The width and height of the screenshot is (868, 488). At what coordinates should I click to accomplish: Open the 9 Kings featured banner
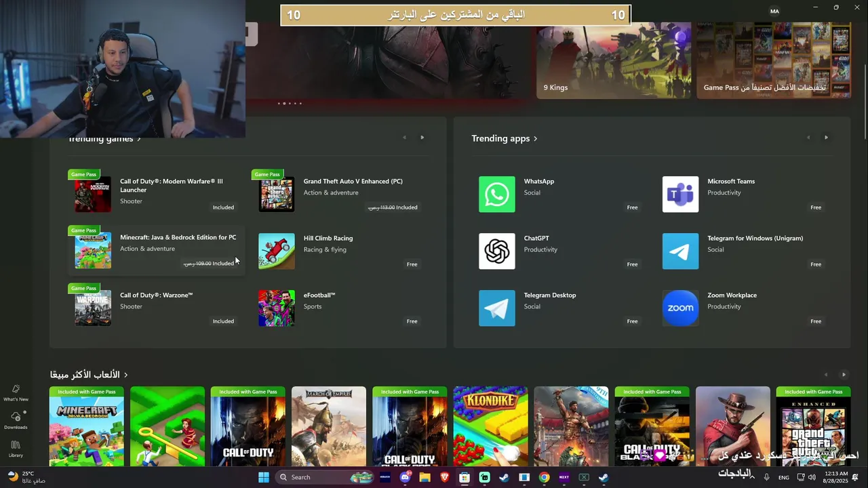click(614, 60)
